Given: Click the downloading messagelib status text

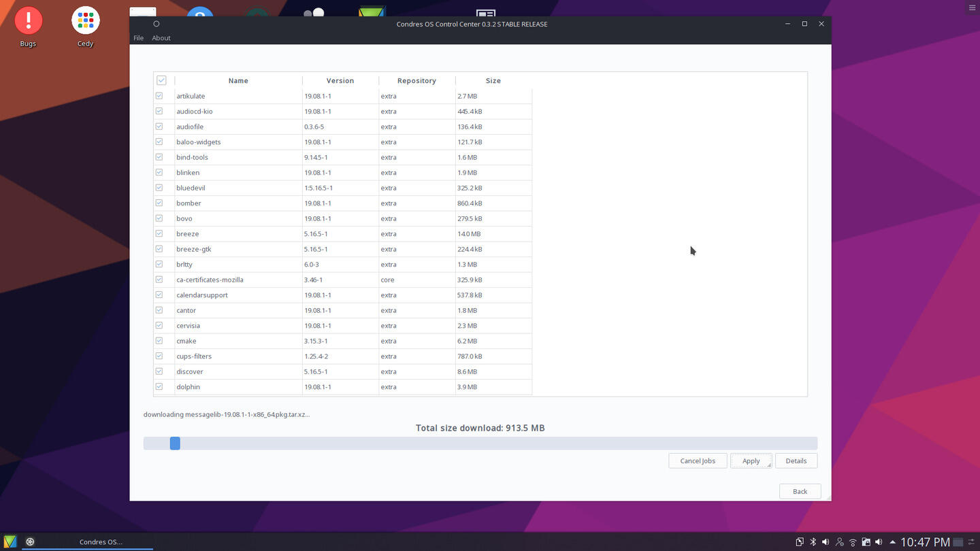Looking at the screenshot, I should click(227, 414).
